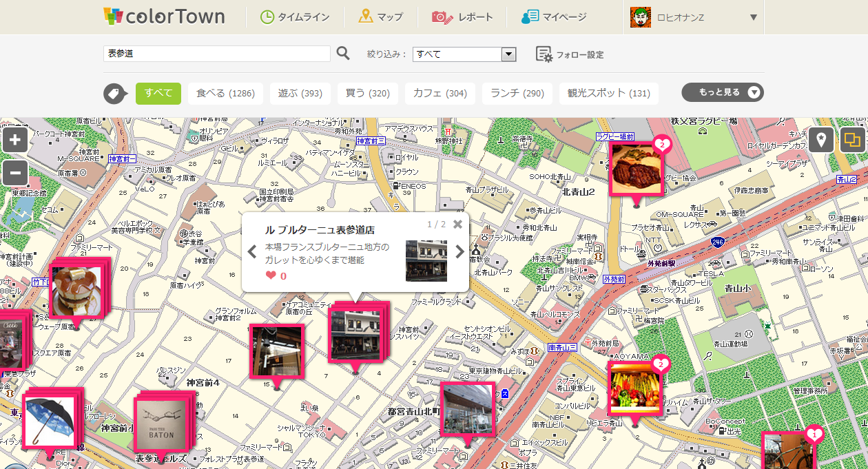The image size is (868, 469).
Task: Zoom out with the minus map control
Action: (14, 173)
